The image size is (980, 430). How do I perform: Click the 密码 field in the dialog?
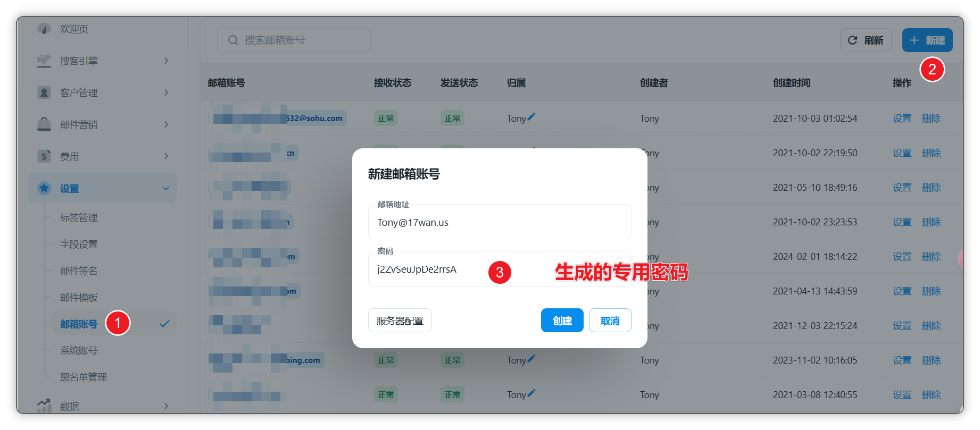coord(500,269)
